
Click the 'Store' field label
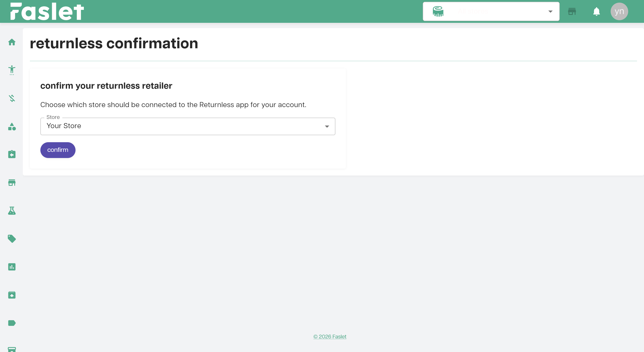tap(53, 117)
